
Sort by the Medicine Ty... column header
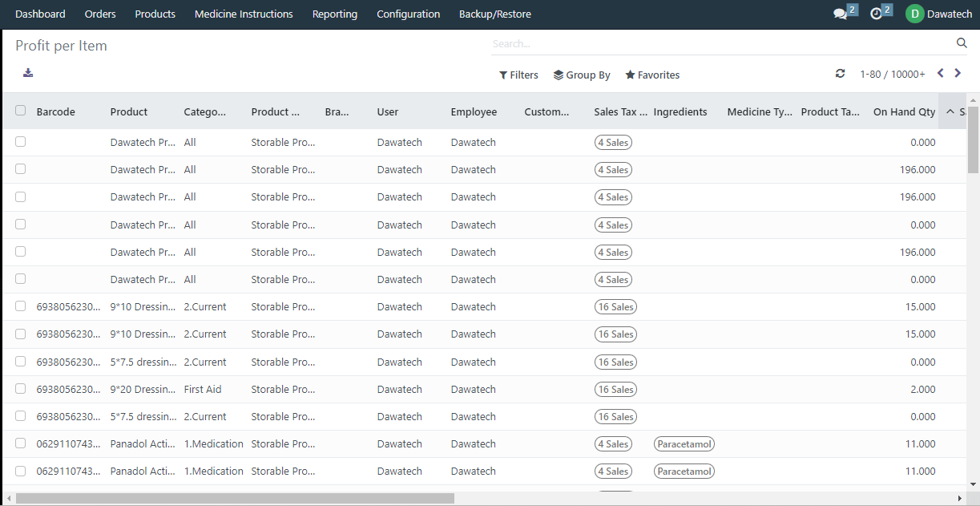[760, 111]
